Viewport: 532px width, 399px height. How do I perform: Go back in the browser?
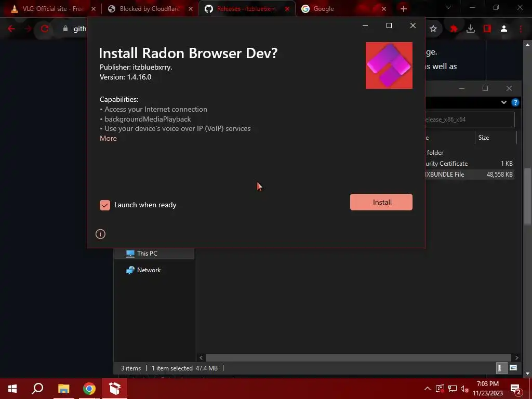(11, 29)
